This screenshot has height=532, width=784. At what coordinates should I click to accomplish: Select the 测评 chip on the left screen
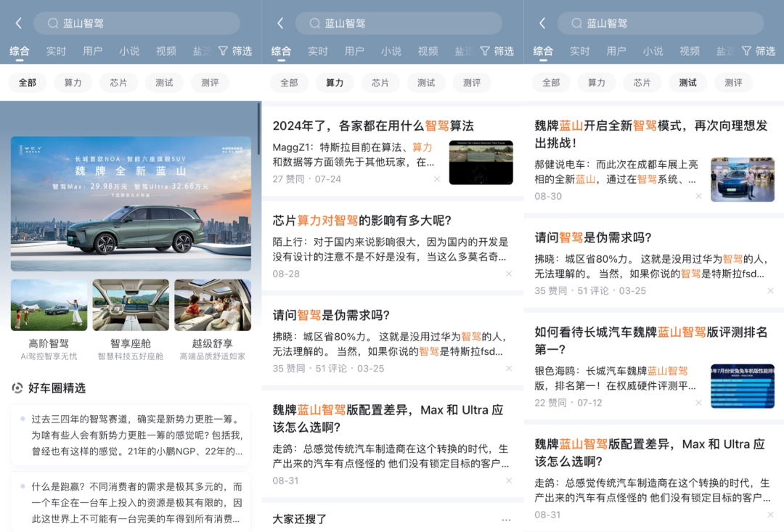[210, 83]
